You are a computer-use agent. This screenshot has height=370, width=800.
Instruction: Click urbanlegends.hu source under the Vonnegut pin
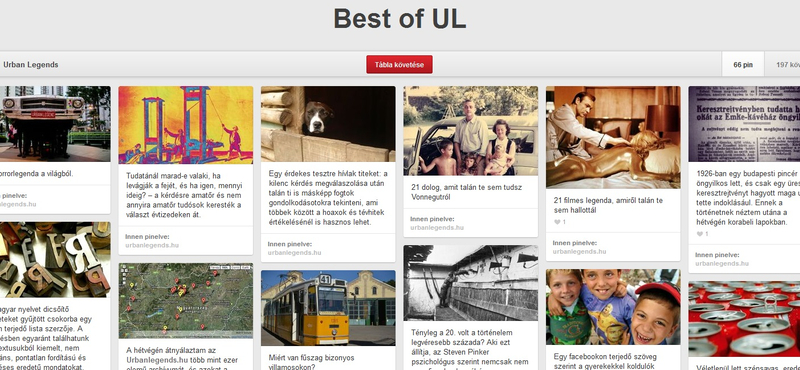click(437, 228)
